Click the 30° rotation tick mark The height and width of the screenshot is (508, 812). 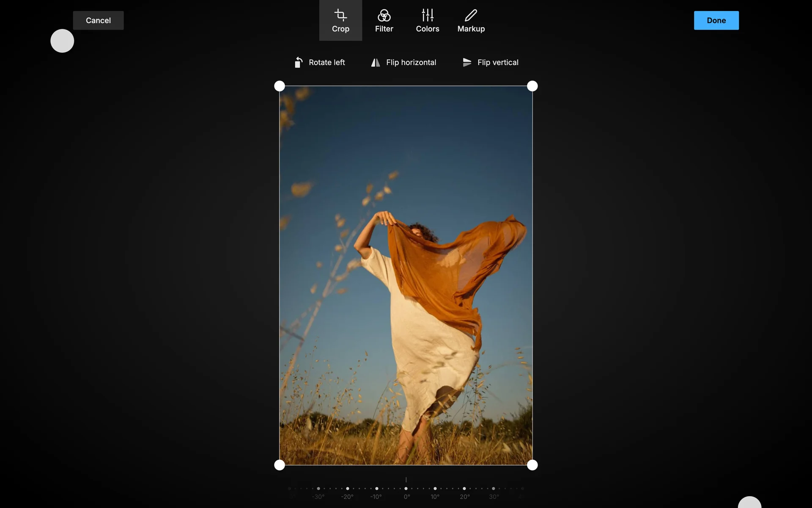[494, 489]
